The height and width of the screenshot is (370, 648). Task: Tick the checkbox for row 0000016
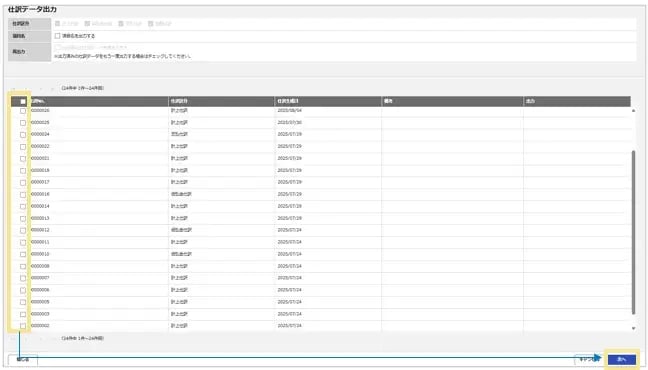coord(23,195)
